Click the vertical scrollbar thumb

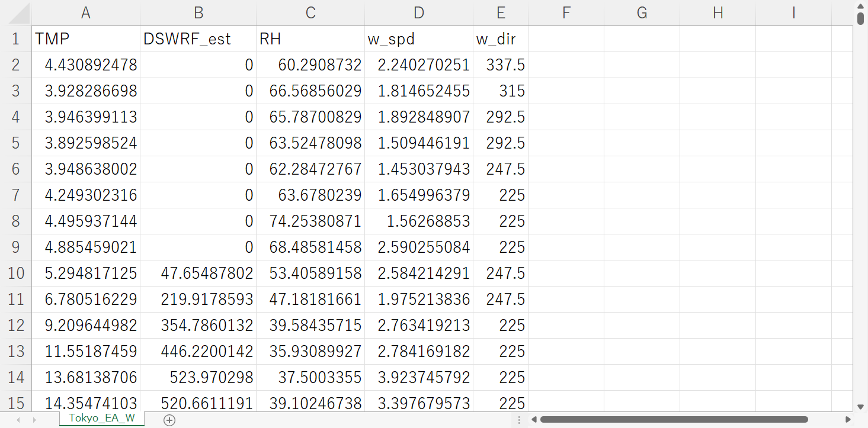(860, 18)
